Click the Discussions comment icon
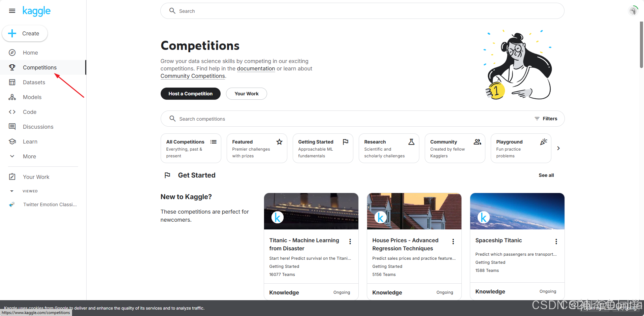This screenshot has height=316, width=644. tap(12, 127)
